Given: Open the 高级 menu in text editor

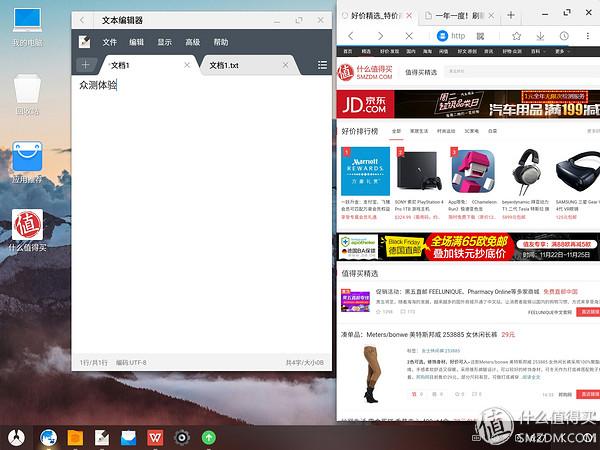Looking at the screenshot, I should pyautogui.click(x=192, y=42).
